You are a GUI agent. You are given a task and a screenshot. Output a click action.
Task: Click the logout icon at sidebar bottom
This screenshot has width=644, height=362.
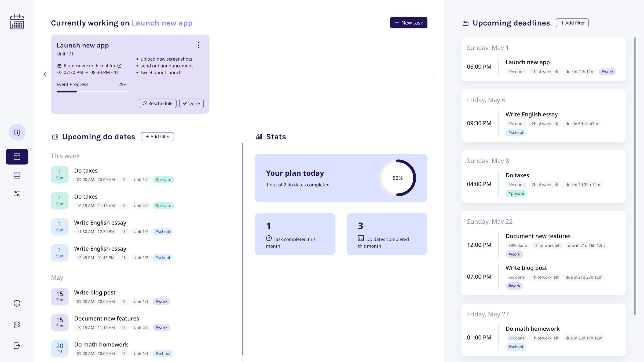[x=17, y=345]
